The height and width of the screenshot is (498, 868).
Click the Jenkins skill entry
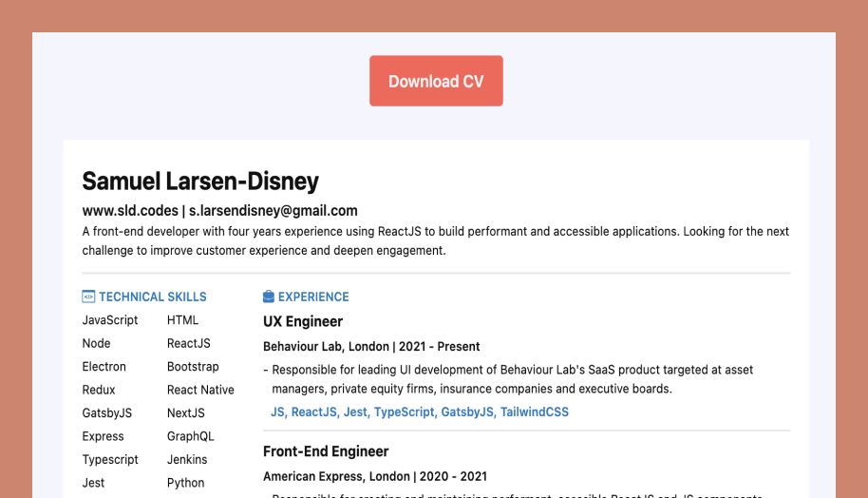(187, 459)
